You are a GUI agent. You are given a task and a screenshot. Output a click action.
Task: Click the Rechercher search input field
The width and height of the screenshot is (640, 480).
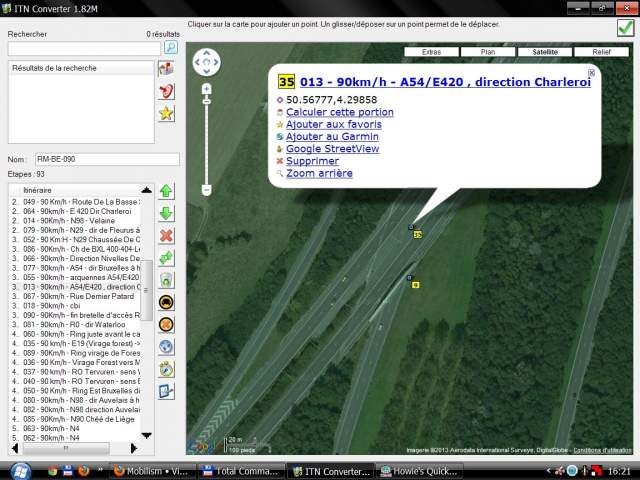point(83,48)
